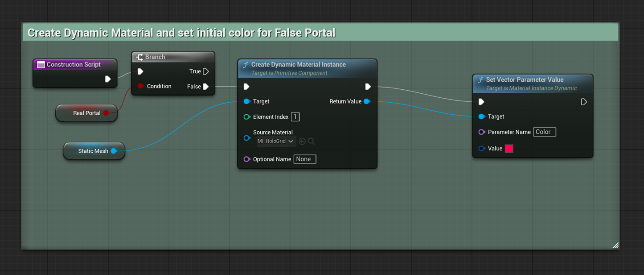644x275 pixels.
Task: Click the Branch Condition input pin
Action: click(140, 86)
